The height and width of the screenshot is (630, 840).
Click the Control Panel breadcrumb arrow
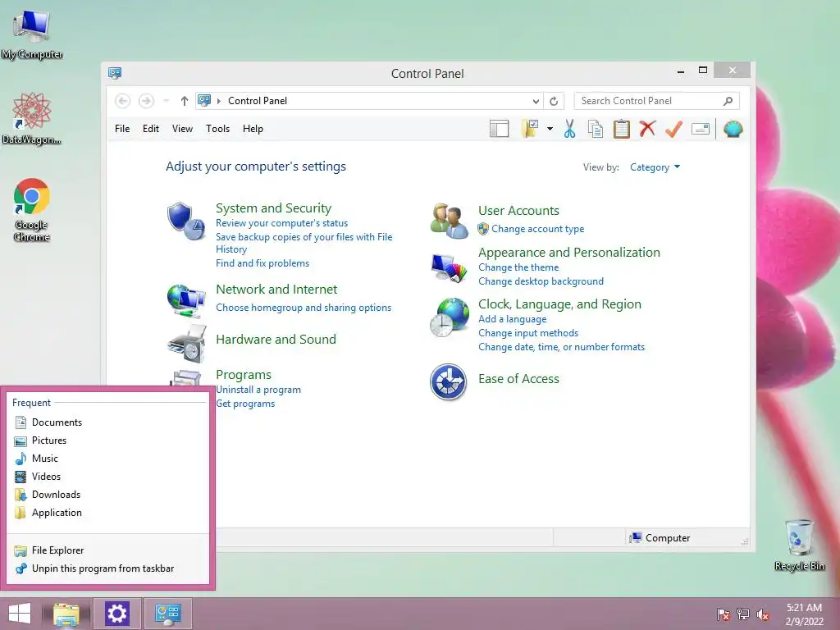(218, 101)
